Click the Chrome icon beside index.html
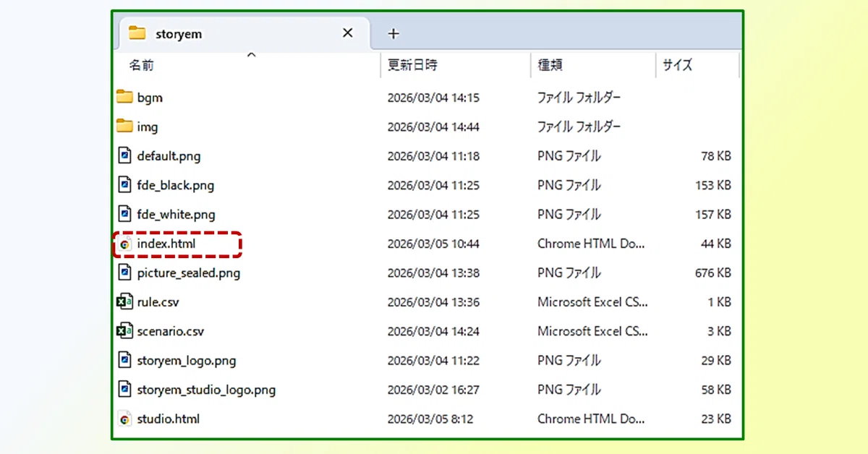The image size is (868, 454). click(x=124, y=244)
